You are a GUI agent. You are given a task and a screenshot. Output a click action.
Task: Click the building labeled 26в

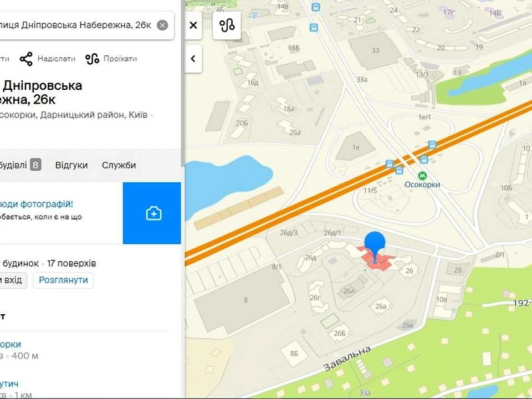(x=407, y=325)
